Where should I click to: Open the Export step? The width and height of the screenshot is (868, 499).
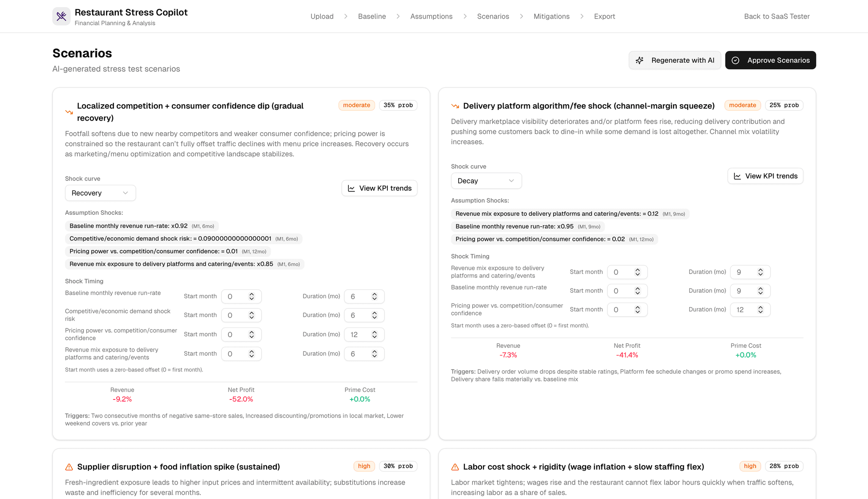point(604,17)
